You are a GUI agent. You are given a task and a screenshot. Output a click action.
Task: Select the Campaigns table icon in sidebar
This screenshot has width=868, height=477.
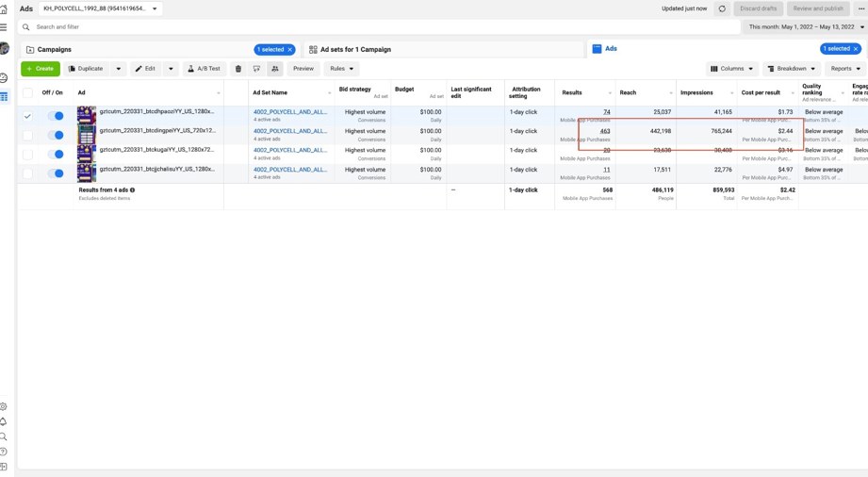click(x=4, y=97)
